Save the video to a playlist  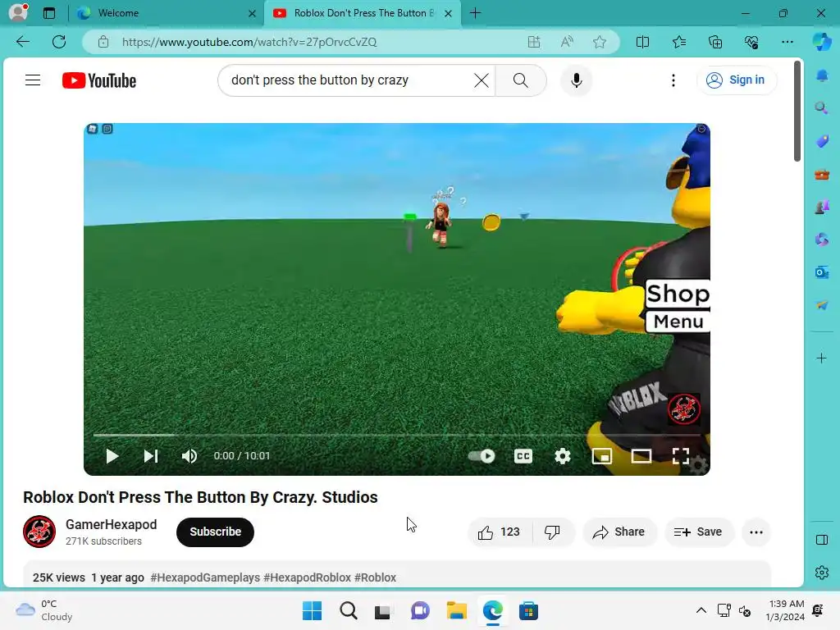tap(698, 532)
